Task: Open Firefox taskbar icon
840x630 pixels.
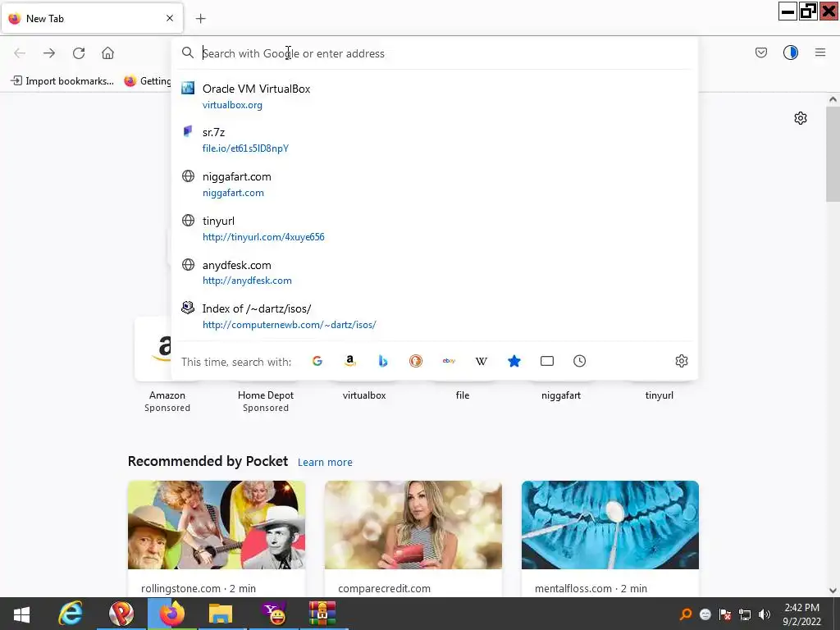Action: pyautogui.click(x=171, y=614)
